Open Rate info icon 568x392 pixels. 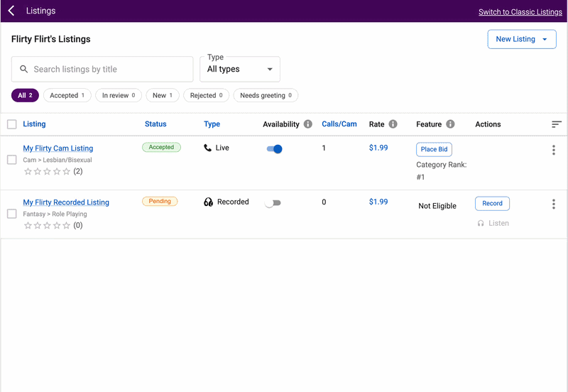point(393,124)
